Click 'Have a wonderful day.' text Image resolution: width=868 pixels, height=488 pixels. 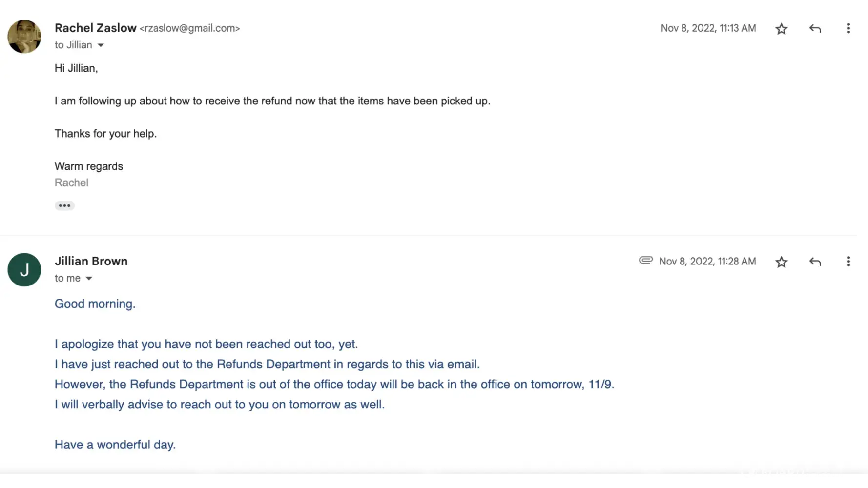[x=115, y=445]
